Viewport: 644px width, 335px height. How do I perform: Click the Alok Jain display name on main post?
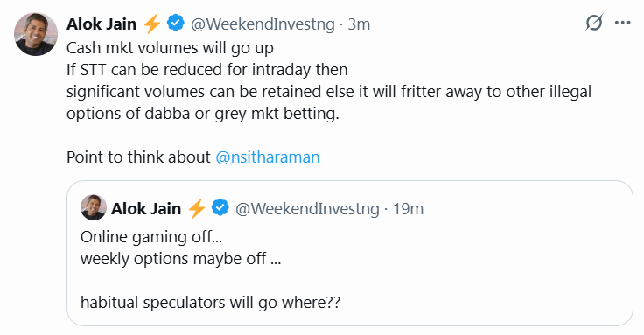coord(101,24)
